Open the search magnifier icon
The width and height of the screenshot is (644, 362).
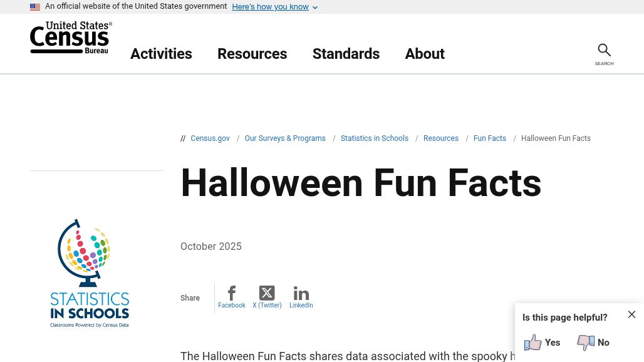pyautogui.click(x=604, y=51)
